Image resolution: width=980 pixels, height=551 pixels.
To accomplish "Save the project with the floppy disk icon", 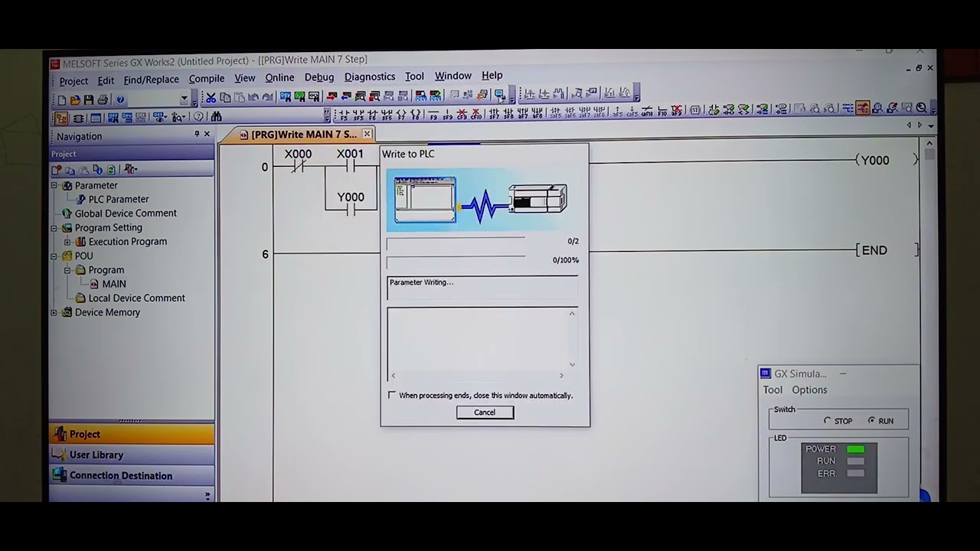I will coord(89,99).
